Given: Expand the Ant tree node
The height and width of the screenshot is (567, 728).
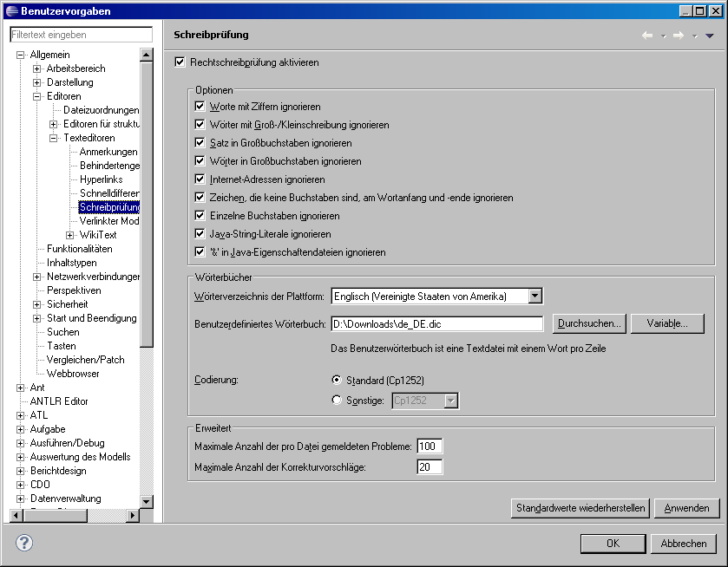Looking at the screenshot, I should tap(21, 388).
